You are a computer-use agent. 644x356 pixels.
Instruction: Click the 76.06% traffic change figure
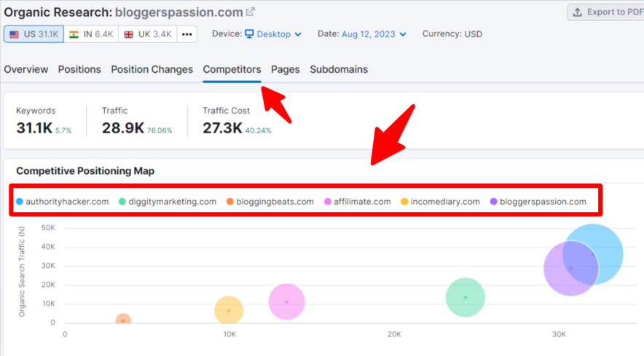[160, 130]
